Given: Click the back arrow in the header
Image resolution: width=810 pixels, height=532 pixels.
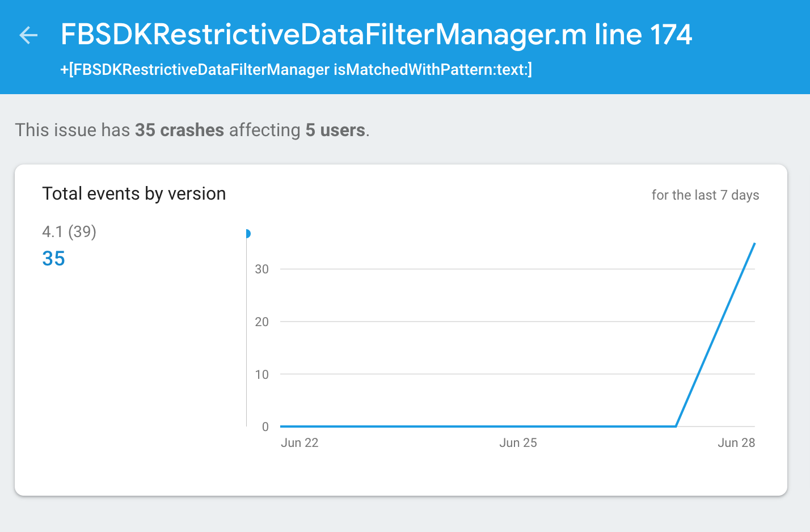Looking at the screenshot, I should click(28, 35).
